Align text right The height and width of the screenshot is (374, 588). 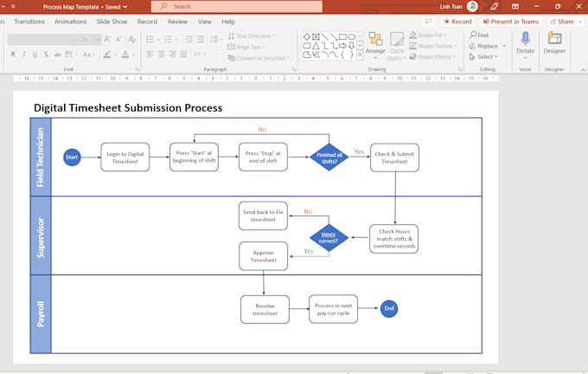[172, 54]
